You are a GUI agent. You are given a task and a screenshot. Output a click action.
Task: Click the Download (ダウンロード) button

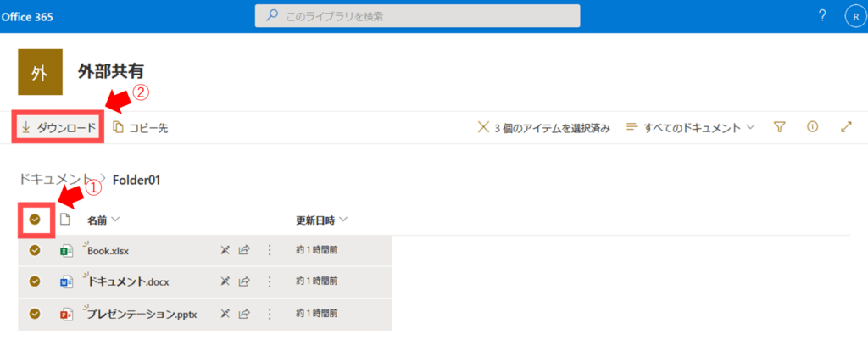(58, 128)
